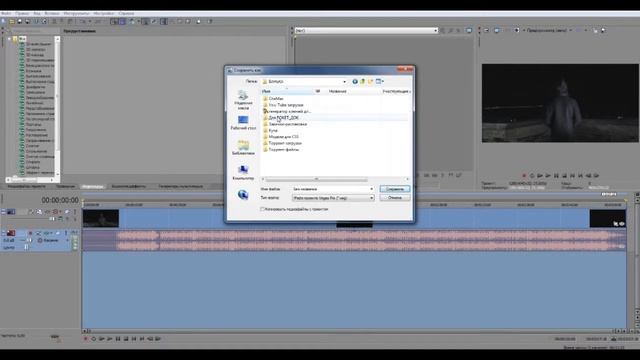
Task: Click Pause in the video preview transport
Action: pyautogui.click(x=556, y=176)
